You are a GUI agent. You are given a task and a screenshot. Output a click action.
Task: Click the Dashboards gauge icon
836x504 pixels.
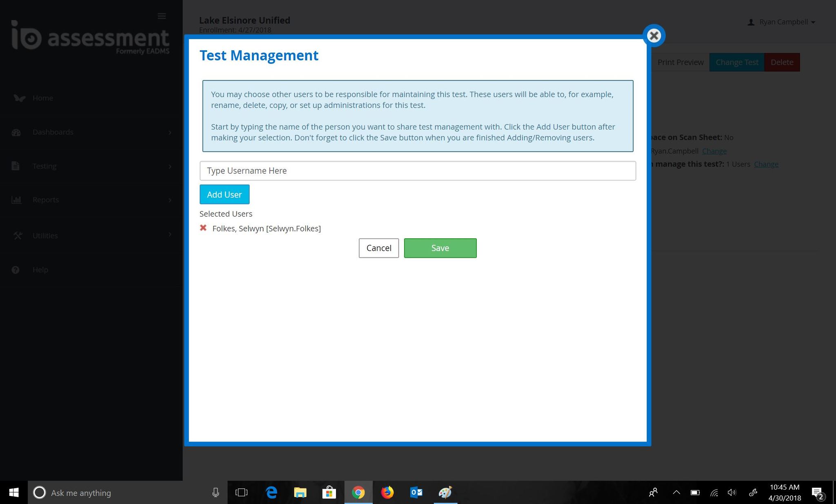pyautogui.click(x=16, y=132)
